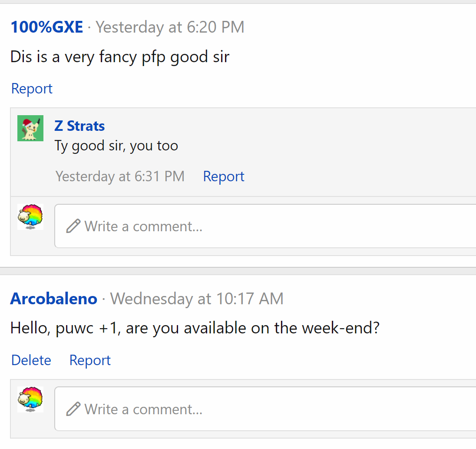Report Z Strats' reply comment
This screenshot has width=476, height=449.
click(224, 176)
